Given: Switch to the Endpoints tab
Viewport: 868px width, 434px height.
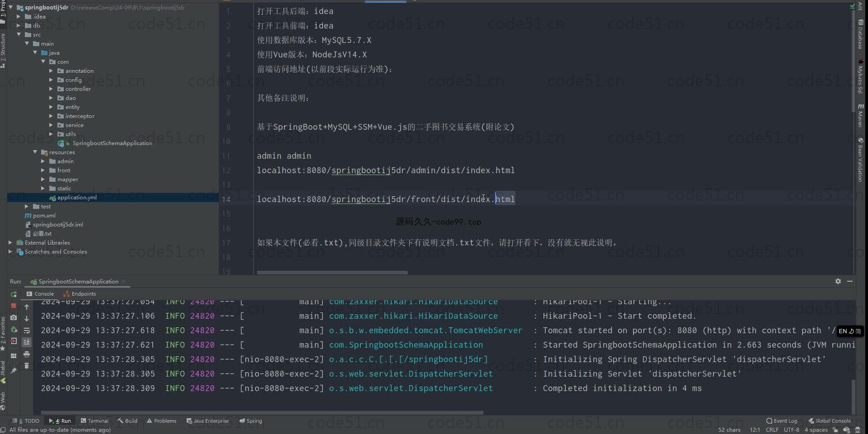Looking at the screenshot, I should click(x=80, y=294).
